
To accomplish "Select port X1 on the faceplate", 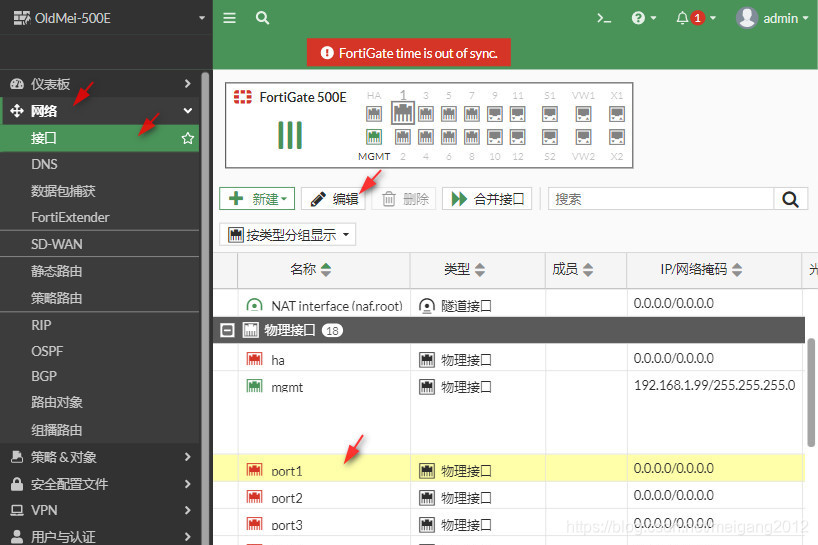I will pos(617,114).
